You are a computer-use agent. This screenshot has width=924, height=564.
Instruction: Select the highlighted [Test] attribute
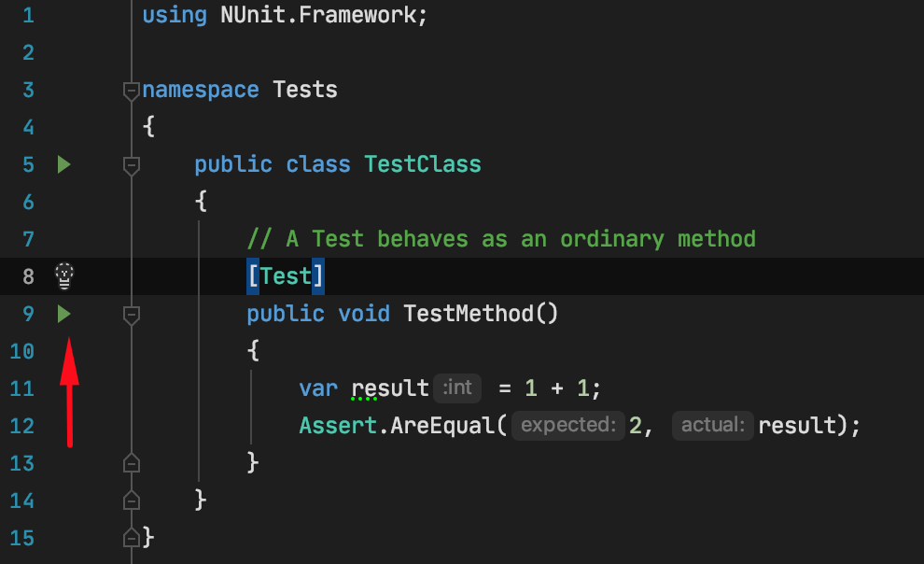pyautogui.click(x=287, y=275)
